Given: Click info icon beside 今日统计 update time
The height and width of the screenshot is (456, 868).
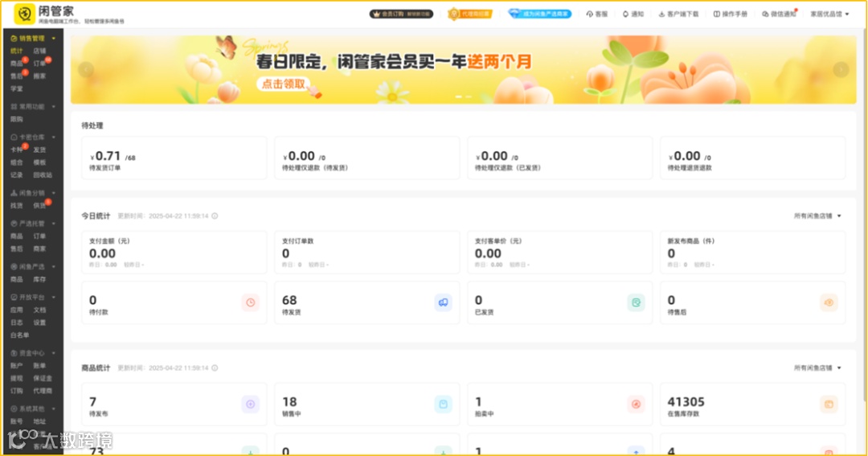Looking at the screenshot, I should point(215,216).
